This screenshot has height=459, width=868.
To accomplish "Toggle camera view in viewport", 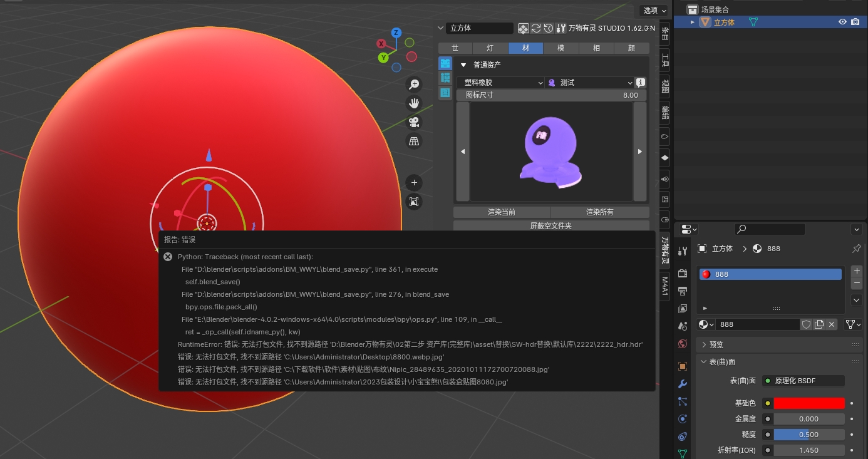I will (x=413, y=122).
